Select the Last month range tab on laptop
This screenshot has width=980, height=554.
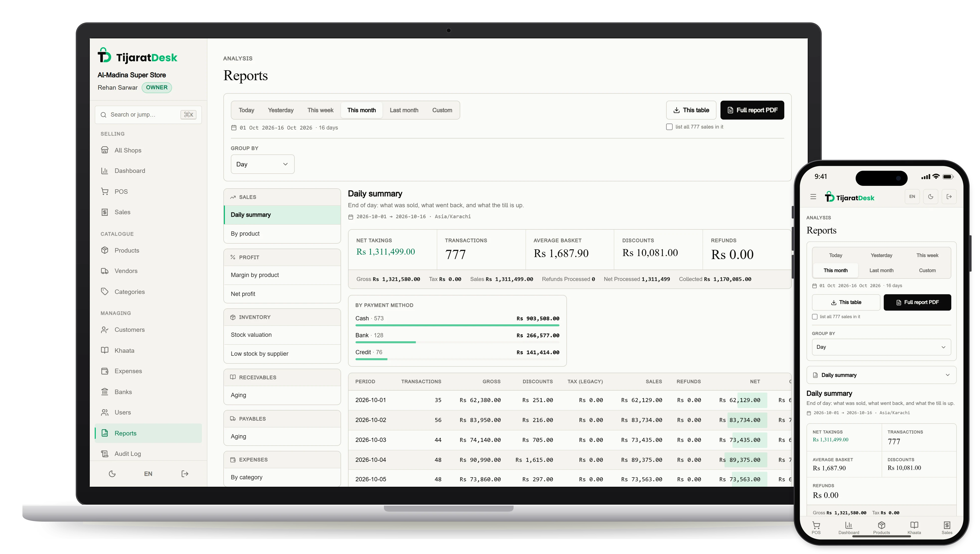pyautogui.click(x=404, y=110)
